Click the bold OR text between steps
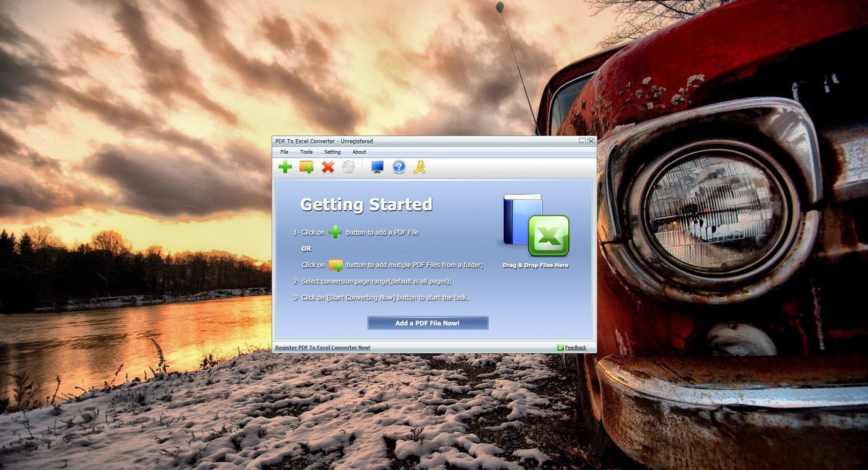Viewport: 868px width, 470px height. [x=306, y=249]
